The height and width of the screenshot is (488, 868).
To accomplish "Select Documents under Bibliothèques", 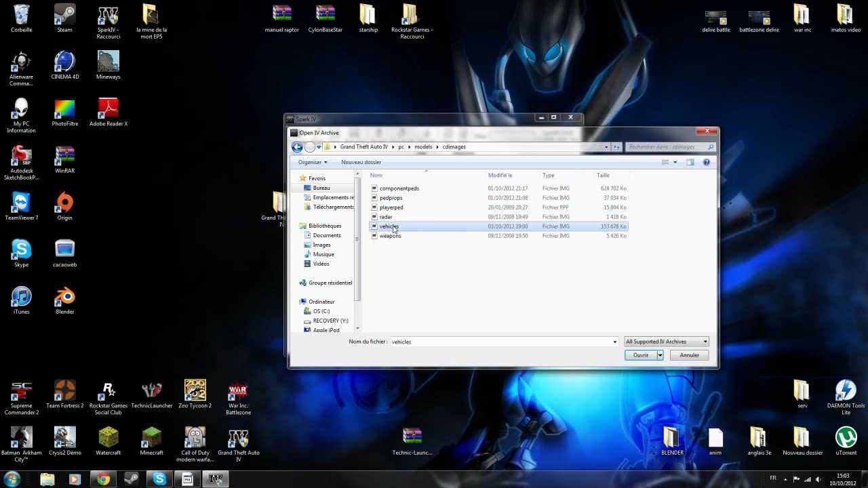I will (326, 235).
